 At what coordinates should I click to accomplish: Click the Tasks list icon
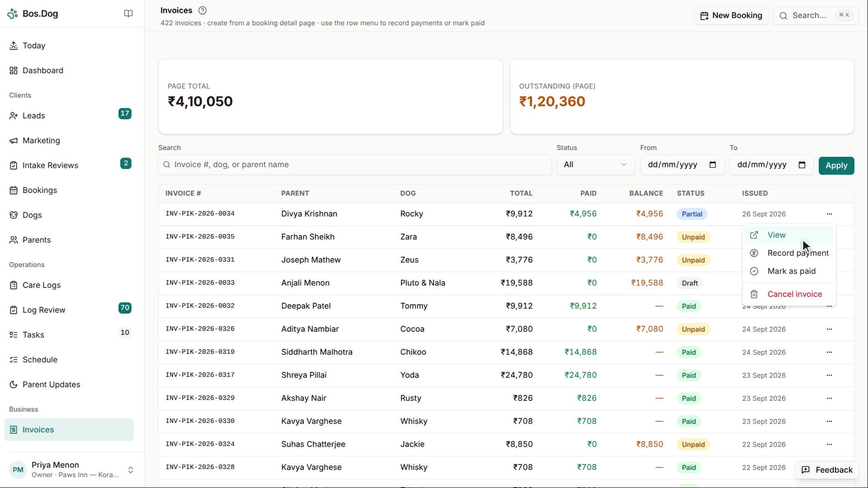pos(14,335)
